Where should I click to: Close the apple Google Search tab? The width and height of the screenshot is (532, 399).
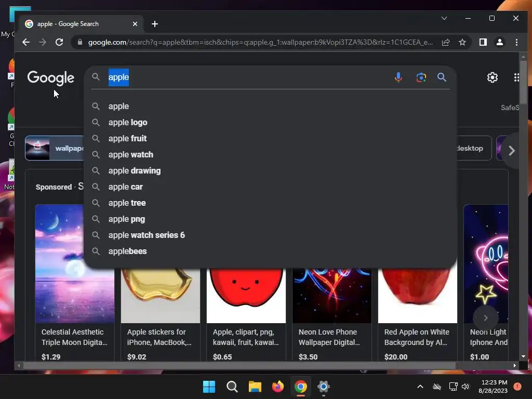135,24
